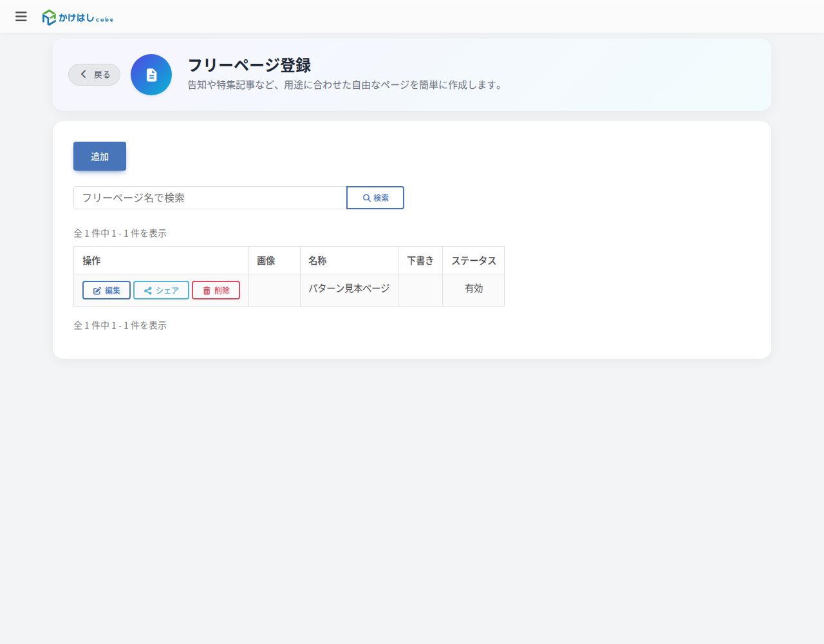
Task: Click the 下書き column header
Action: (x=420, y=261)
